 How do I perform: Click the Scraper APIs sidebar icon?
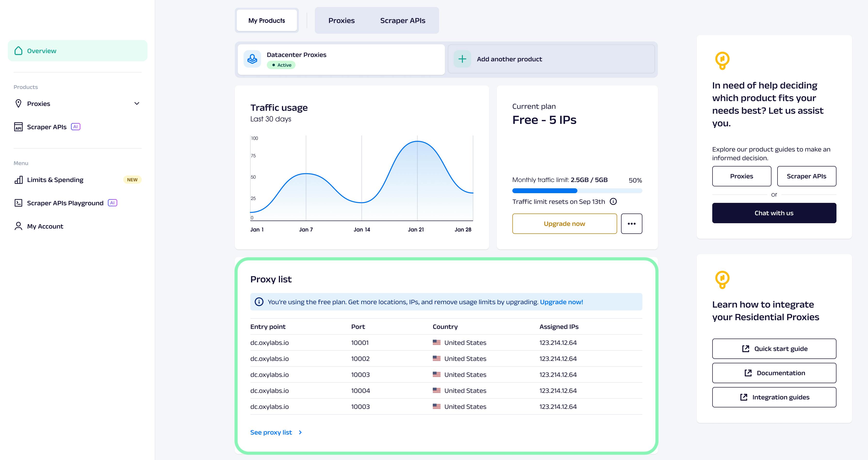(x=18, y=127)
